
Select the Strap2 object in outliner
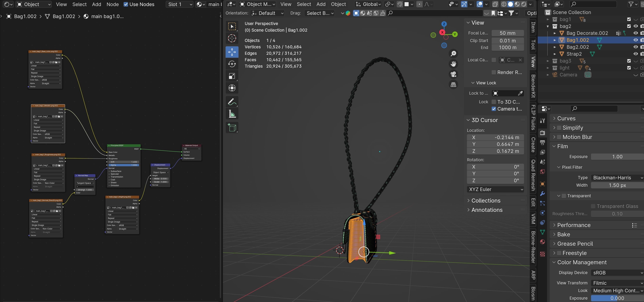click(574, 54)
